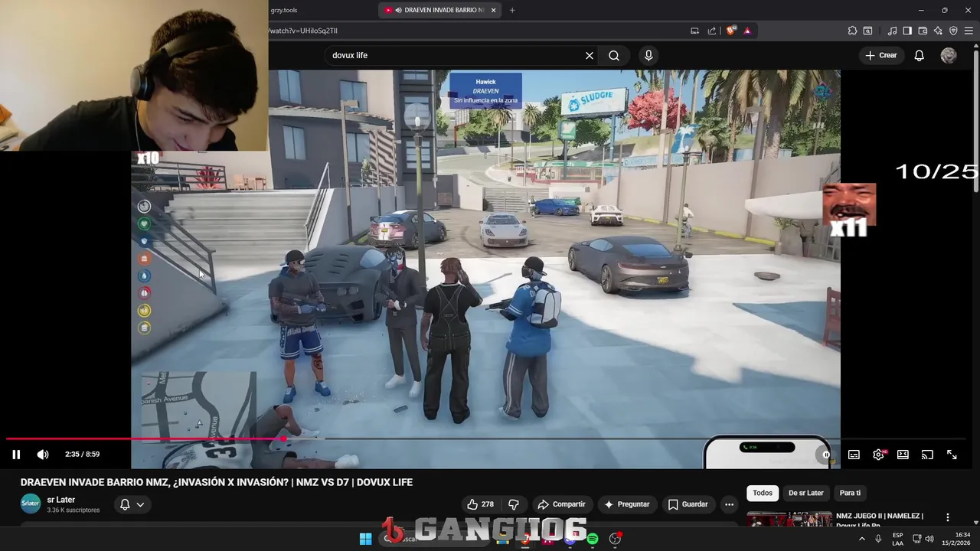The height and width of the screenshot is (551, 980).
Task: Click YouTube search magnifier button
Action: (x=614, y=55)
